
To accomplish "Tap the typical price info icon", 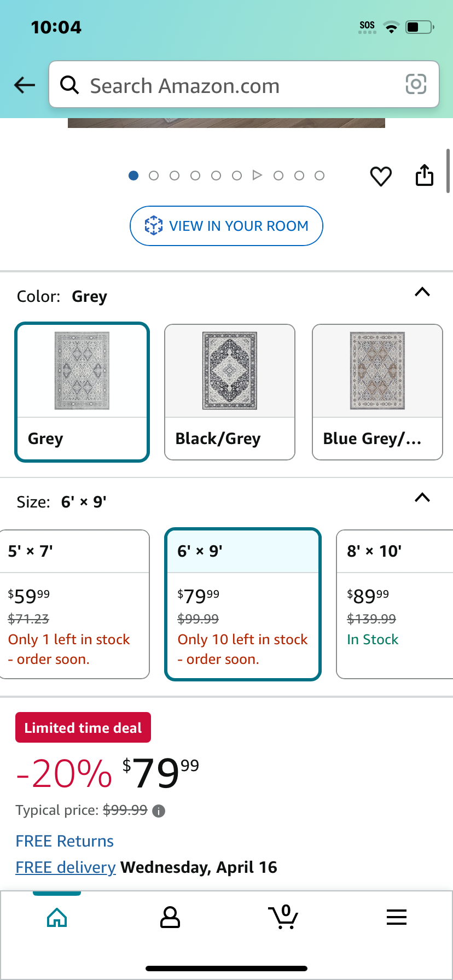I will click(159, 811).
